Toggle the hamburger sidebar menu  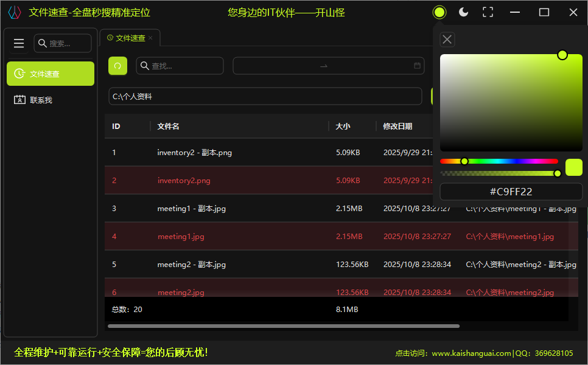19,43
